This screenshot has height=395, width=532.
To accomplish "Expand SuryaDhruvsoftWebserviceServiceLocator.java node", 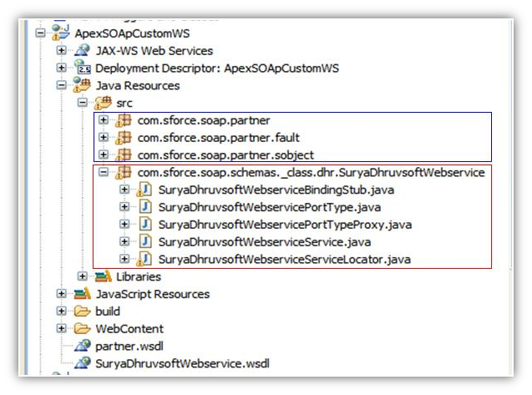I will tap(124, 259).
